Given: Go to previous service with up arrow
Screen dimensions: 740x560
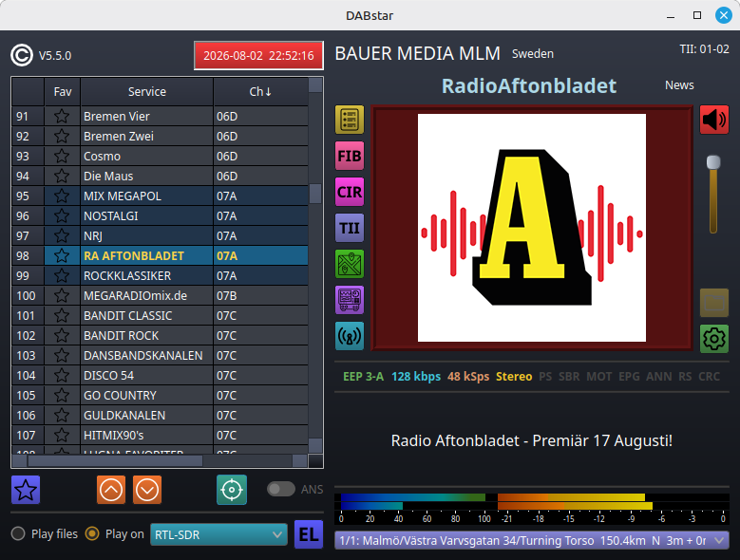Looking at the screenshot, I should 111,490.
